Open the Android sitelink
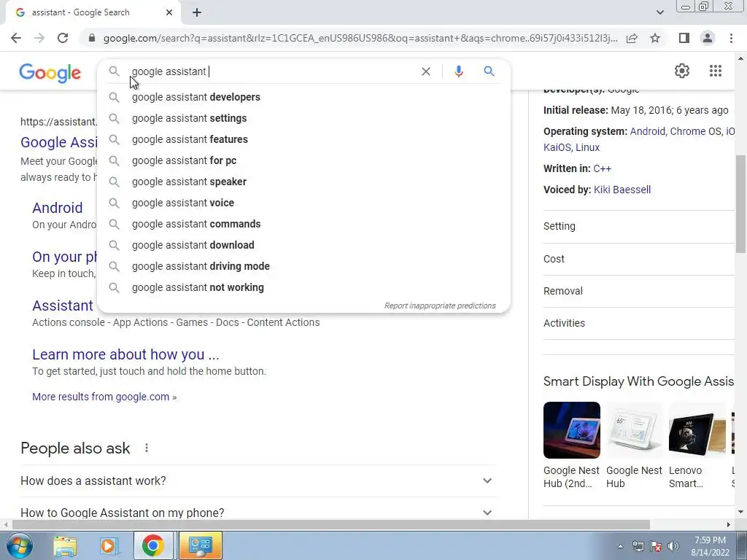 coord(57,208)
